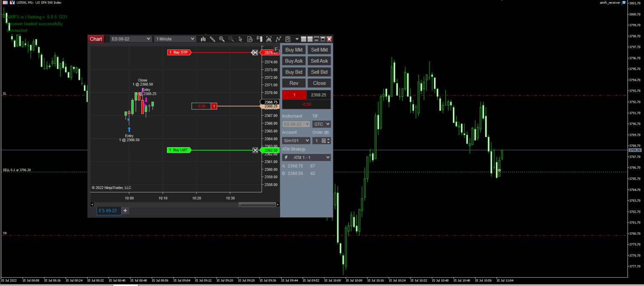This screenshot has height=286, width=644.
Task: Open the order quantity calculator icon
Action: coord(324,140)
